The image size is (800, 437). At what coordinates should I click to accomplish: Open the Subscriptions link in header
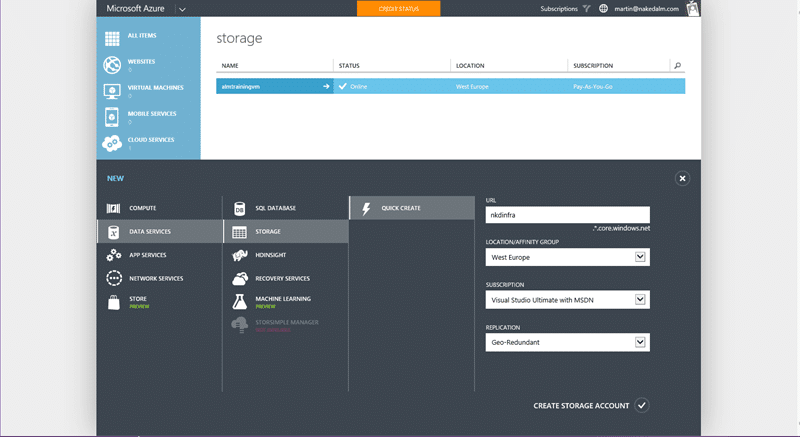[559, 9]
